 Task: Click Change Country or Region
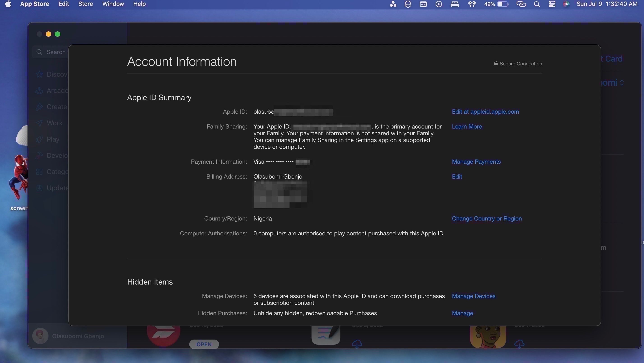487,219
